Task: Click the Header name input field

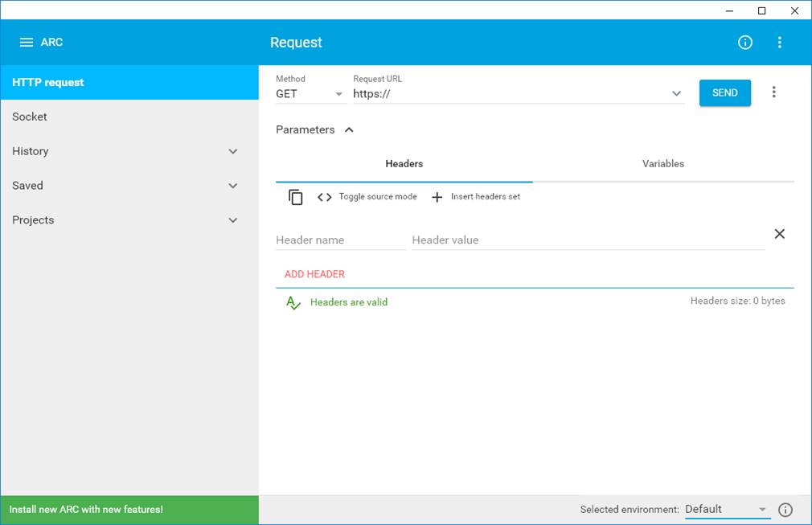Action: tap(340, 240)
